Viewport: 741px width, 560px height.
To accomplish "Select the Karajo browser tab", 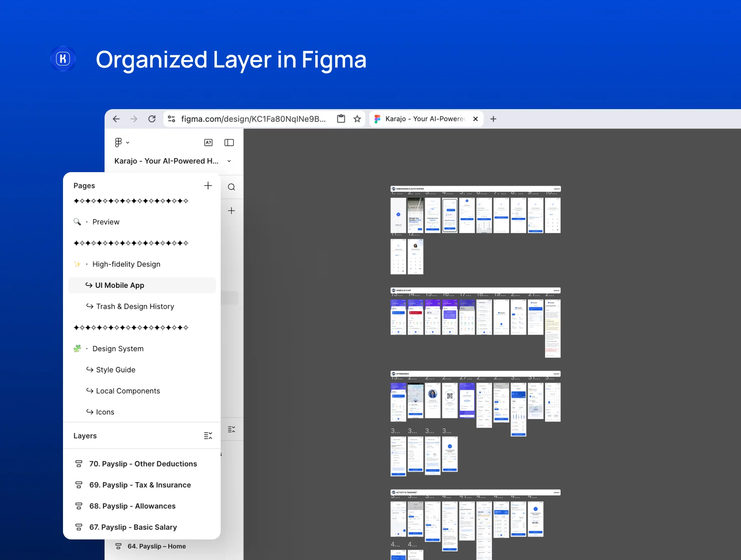I will point(426,119).
